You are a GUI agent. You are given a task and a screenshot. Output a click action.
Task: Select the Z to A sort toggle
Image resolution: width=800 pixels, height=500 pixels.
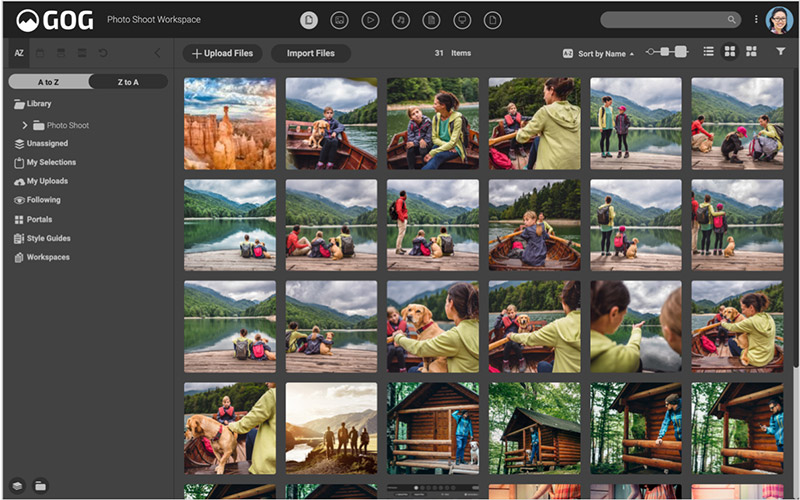(x=128, y=82)
